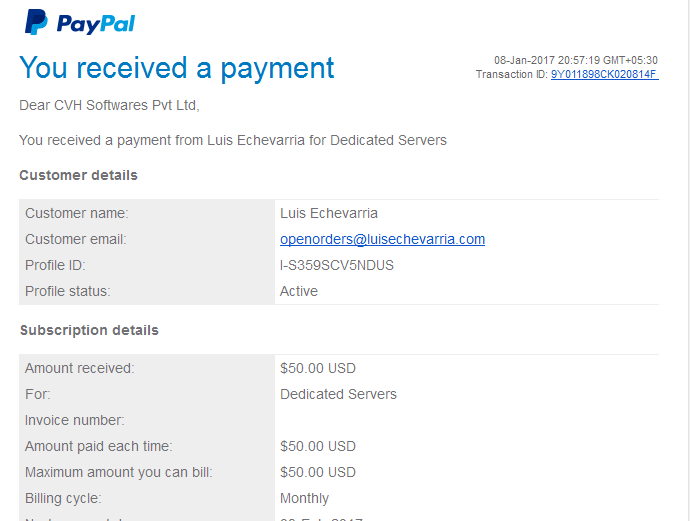Click the PayPal logo
The width and height of the screenshot is (690, 521).
(x=80, y=22)
